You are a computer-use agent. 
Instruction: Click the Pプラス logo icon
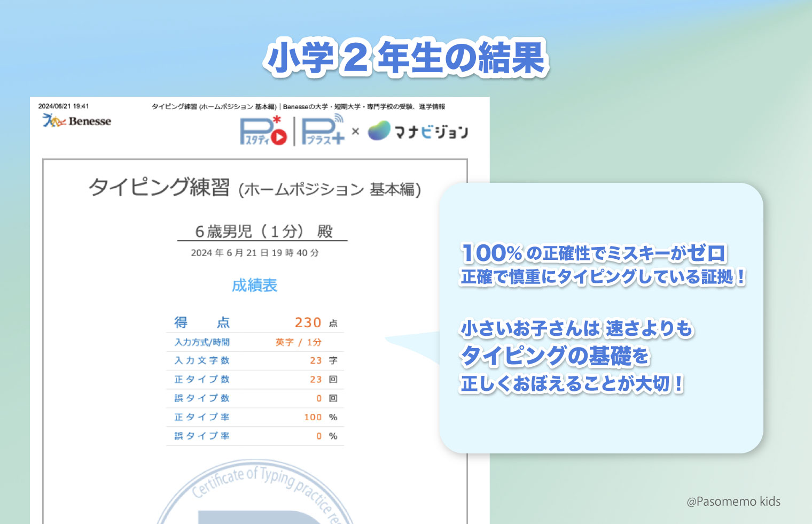click(x=324, y=130)
